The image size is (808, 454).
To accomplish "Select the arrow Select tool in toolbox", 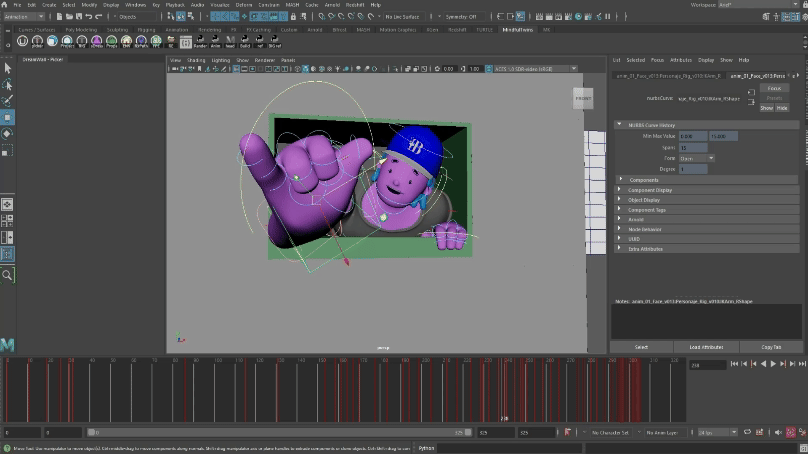I will point(7,68).
